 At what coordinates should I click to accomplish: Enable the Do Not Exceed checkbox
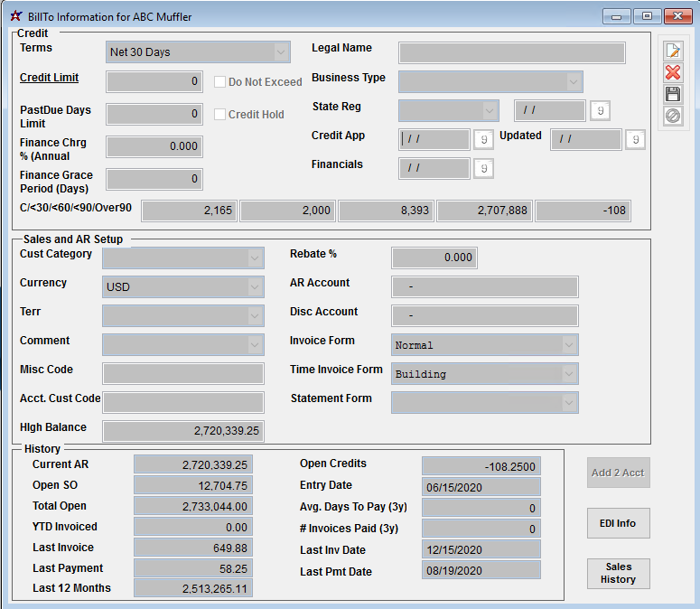(x=219, y=82)
